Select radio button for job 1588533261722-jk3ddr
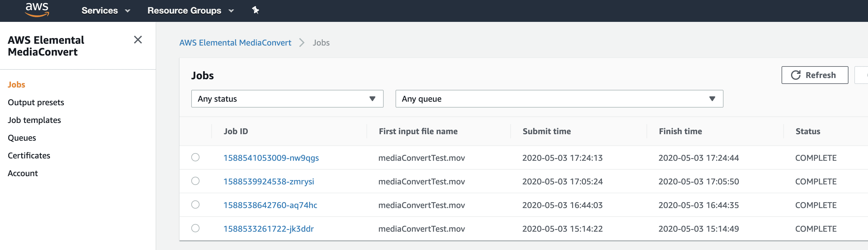This screenshot has width=868, height=250. (195, 228)
